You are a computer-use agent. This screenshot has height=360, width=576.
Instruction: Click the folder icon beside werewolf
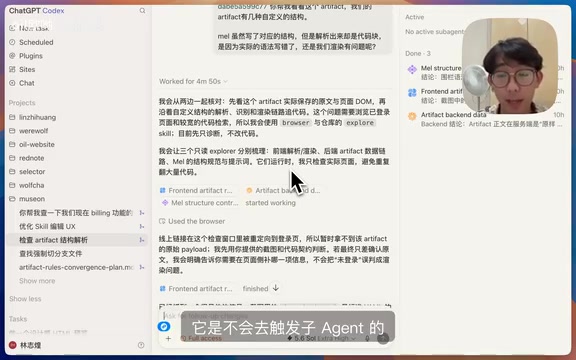tap(12, 131)
